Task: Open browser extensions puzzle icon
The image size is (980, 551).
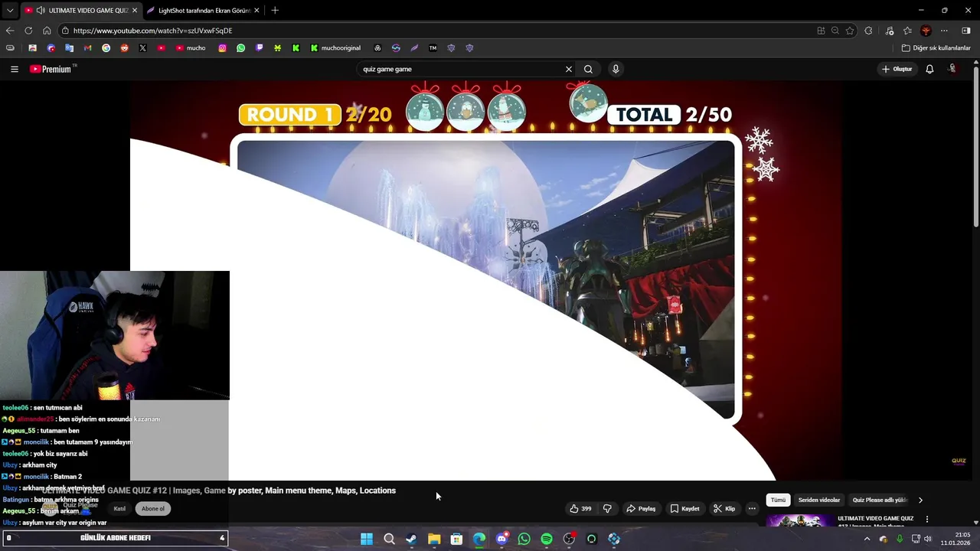Action: coord(868,31)
